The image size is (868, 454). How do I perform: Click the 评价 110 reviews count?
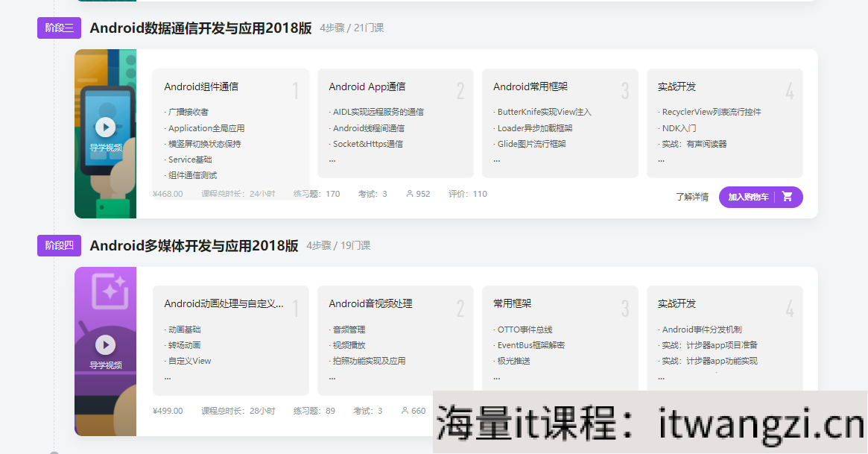[469, 193]
